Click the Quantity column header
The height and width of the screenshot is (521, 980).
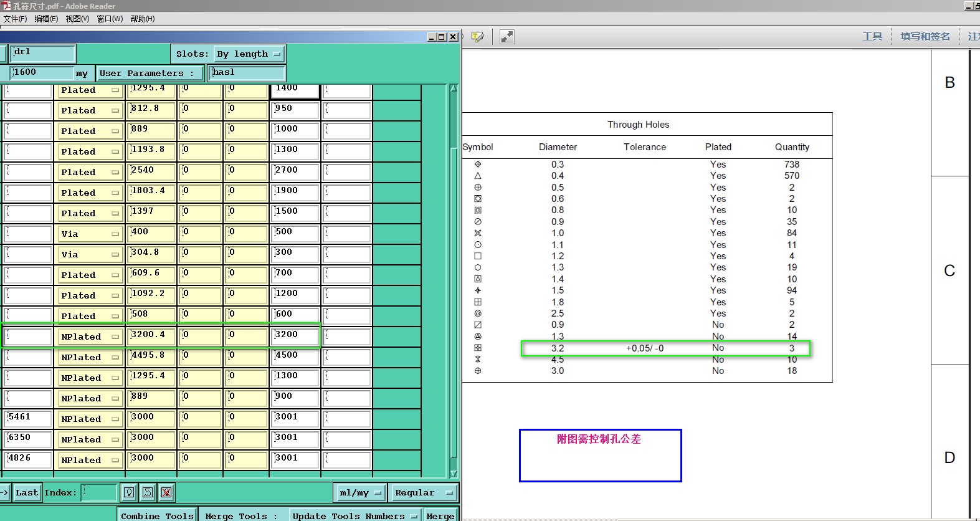click(x=792, y=147)
